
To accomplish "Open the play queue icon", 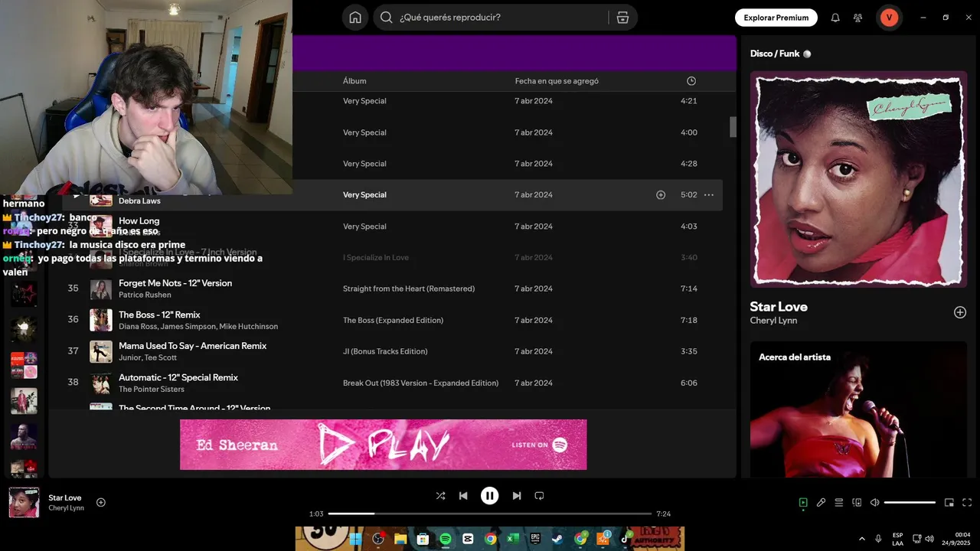I will click(839, 503).
